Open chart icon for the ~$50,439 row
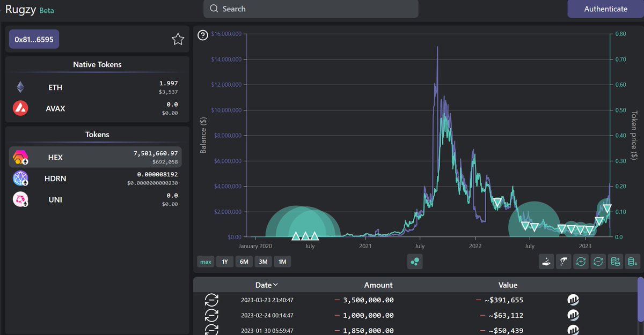 pyautogui.click(x=573, y=330)
